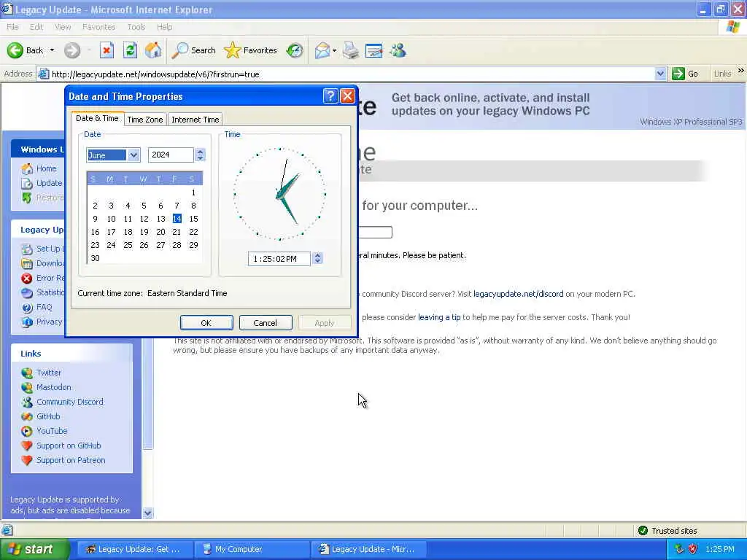The height and width of the screenshot is (560, 747).
Task: Open the View menu
Action: pyautogui.click(x=63, y=27)
